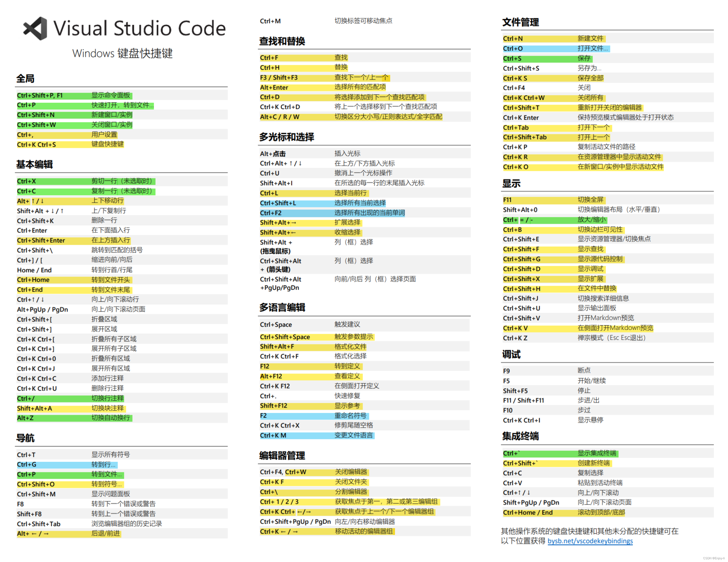
Task: Select the 'Ctrl+Shift+K' delete line row
Action: (122, 221)
